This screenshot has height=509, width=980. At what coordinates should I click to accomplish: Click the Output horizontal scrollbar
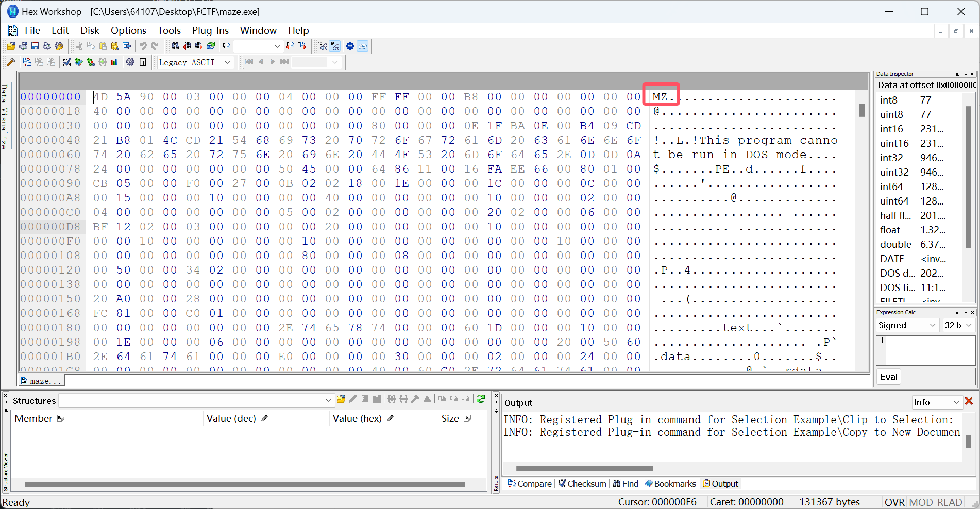tap(585, 468)
